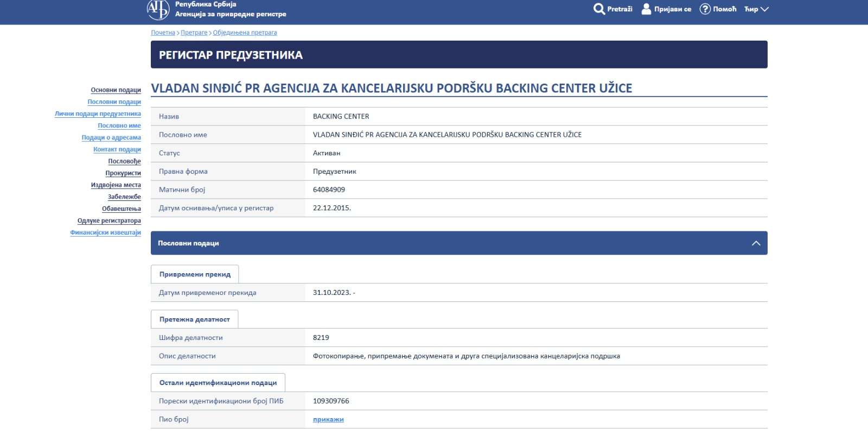
Task: Select the Претежна делатност tab
Action: coord(194,319)
